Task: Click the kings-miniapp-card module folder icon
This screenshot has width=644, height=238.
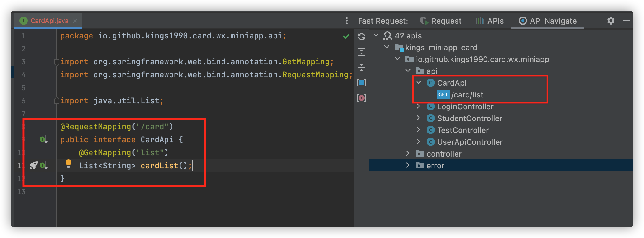Action: 399,48
